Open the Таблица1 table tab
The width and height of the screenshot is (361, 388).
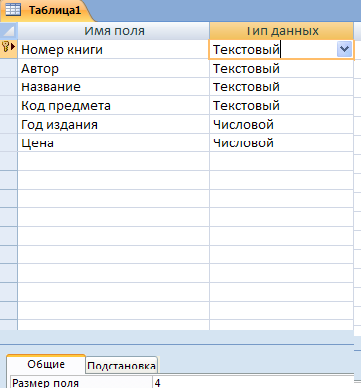pos(47,10)
